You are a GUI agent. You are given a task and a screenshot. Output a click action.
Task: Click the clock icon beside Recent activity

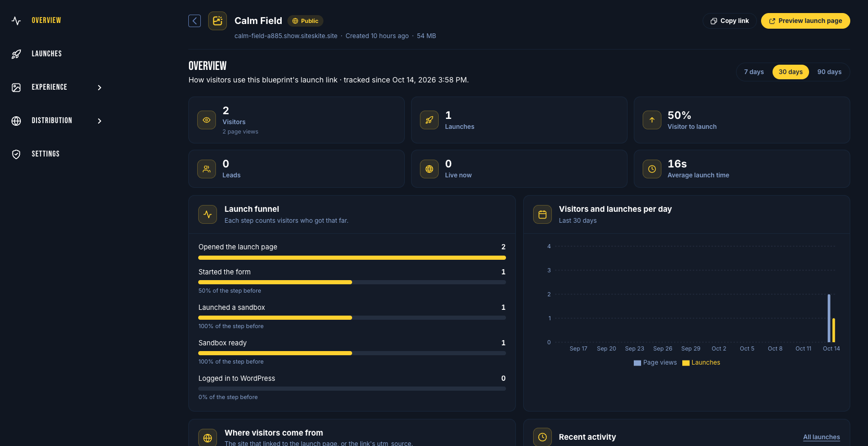click(x=542, y=437)
